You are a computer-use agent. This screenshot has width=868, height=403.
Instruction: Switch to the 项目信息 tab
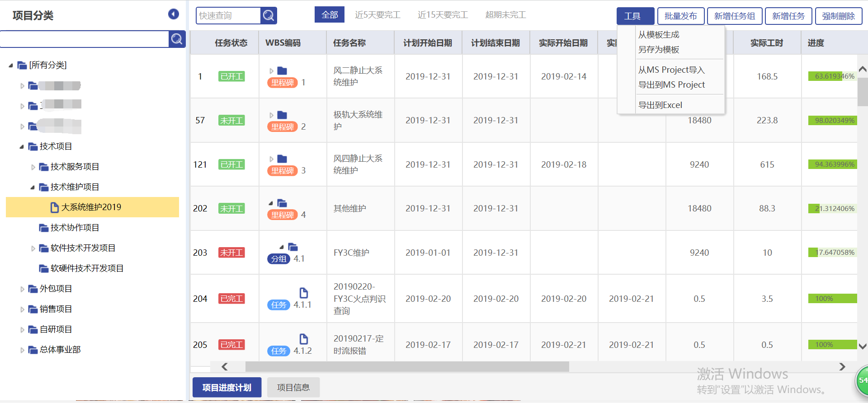tap(293, 388)
